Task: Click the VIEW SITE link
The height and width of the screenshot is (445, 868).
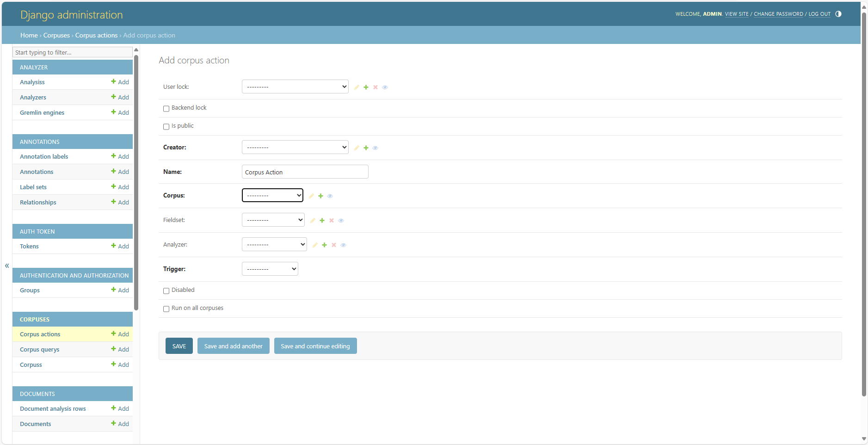Action: pyautogui.click(x=737, y=14)
